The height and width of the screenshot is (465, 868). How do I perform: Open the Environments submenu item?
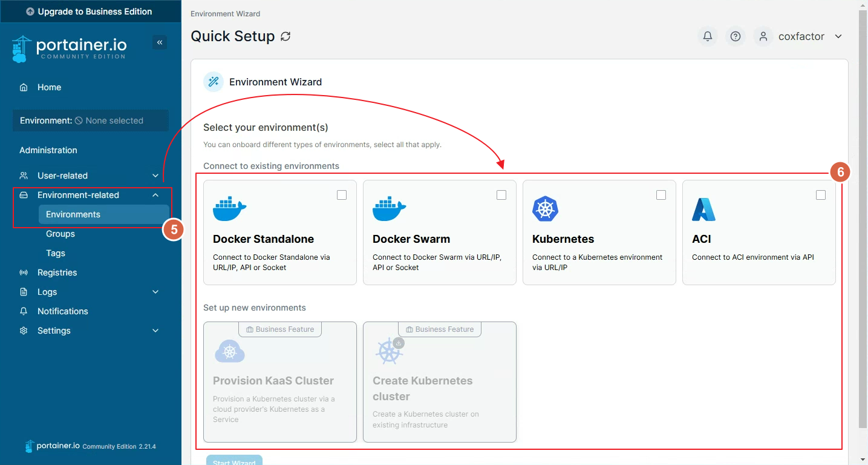tap(103, 214)
